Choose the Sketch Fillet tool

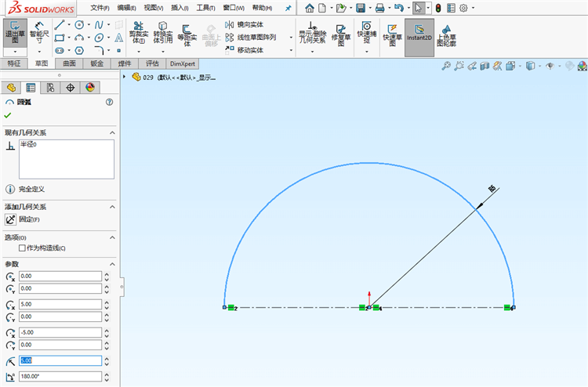coord(99,50)
